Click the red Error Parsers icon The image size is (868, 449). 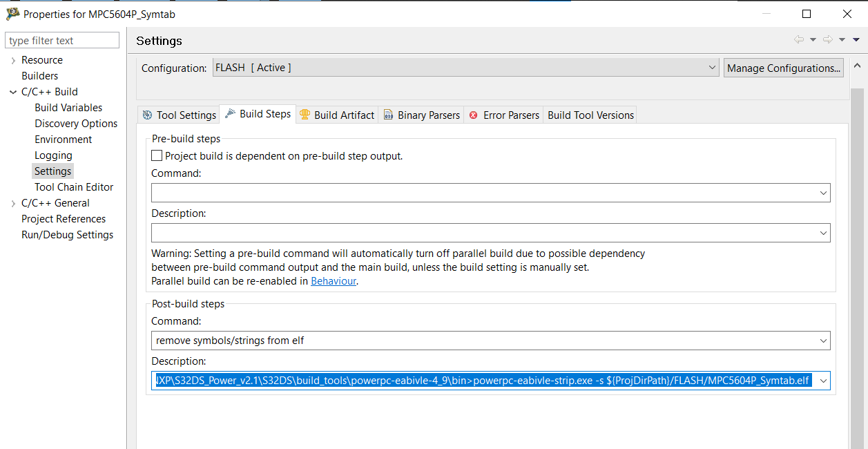[475, 115]
